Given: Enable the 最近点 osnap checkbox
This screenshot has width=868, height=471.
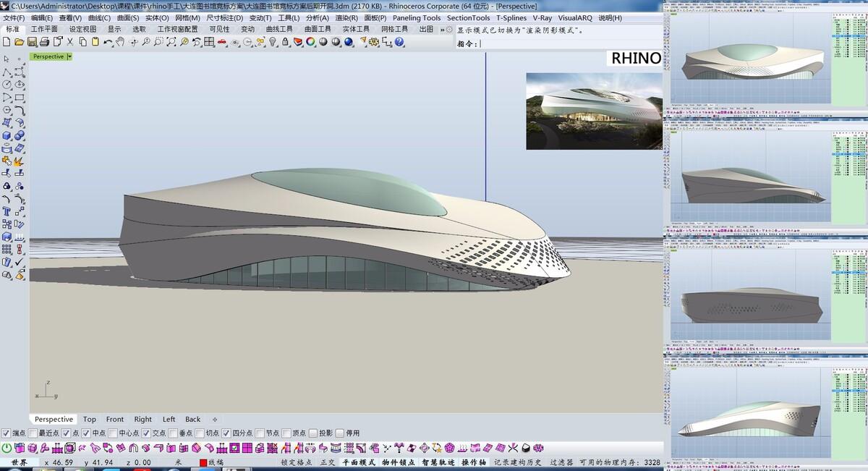Looking at the screenshot, I should [33, 433].
